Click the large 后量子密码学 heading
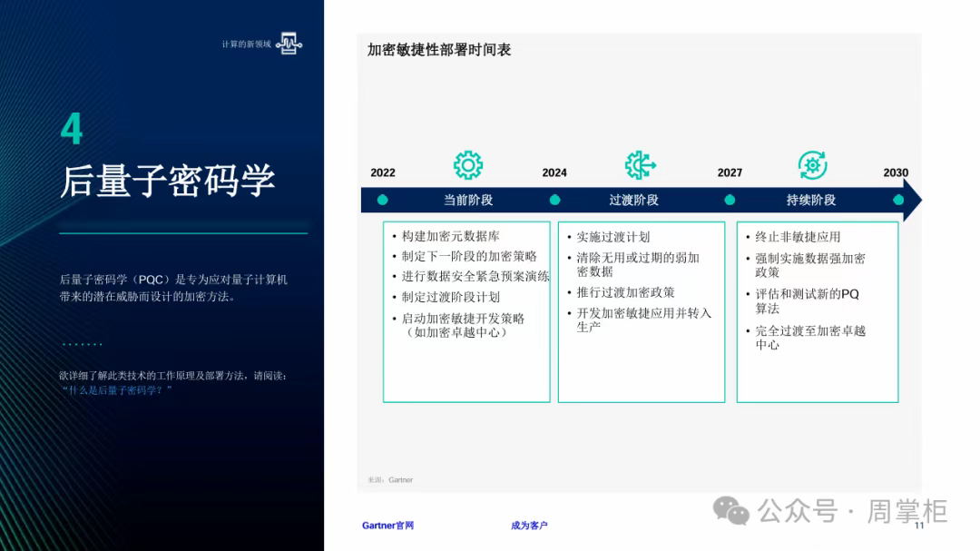Screen dimensions: 980x551 [x=168, y=180]
